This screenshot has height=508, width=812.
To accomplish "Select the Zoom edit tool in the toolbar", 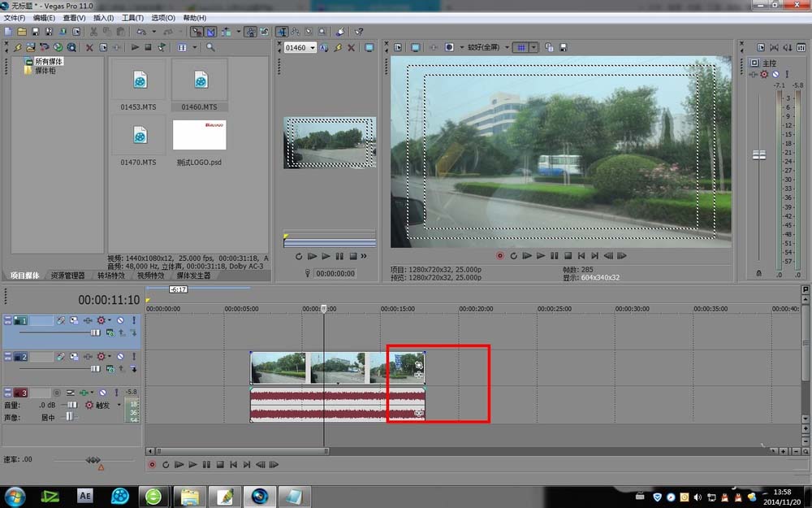I will coord(322,32).
